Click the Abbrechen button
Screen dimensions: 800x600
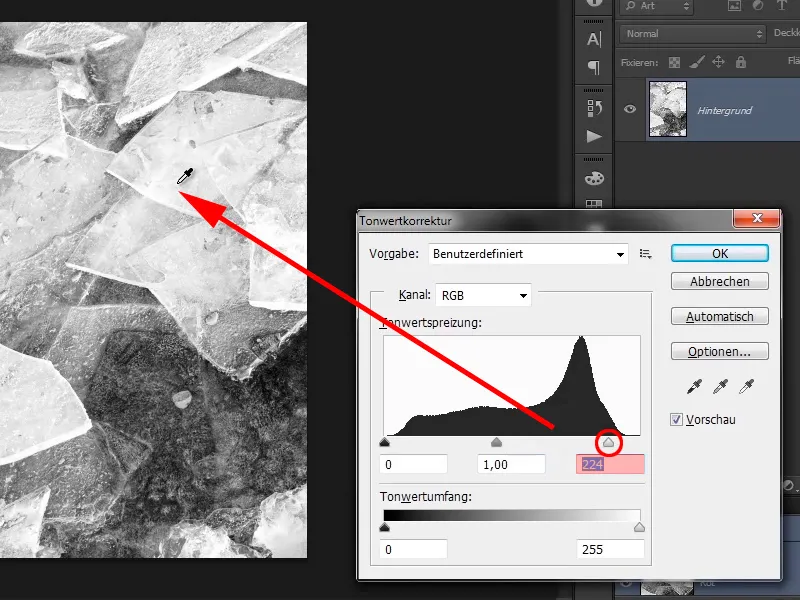(720, 282)
